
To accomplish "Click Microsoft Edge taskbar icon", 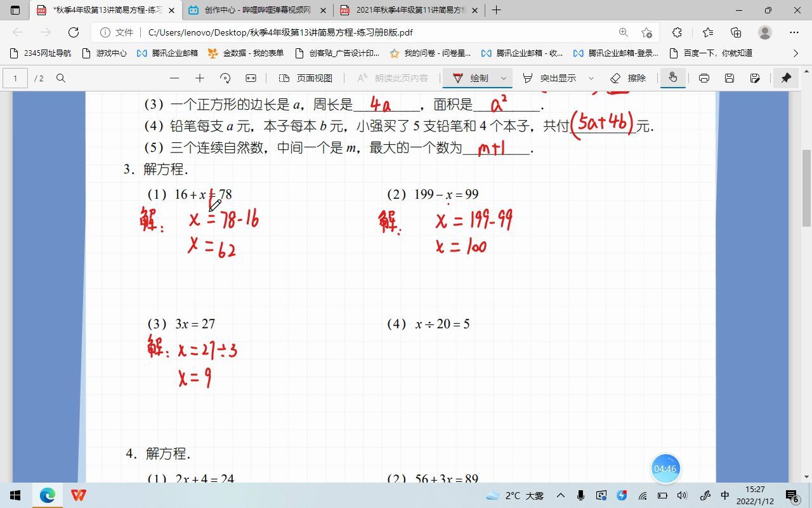I will click(x=48, y=495).
